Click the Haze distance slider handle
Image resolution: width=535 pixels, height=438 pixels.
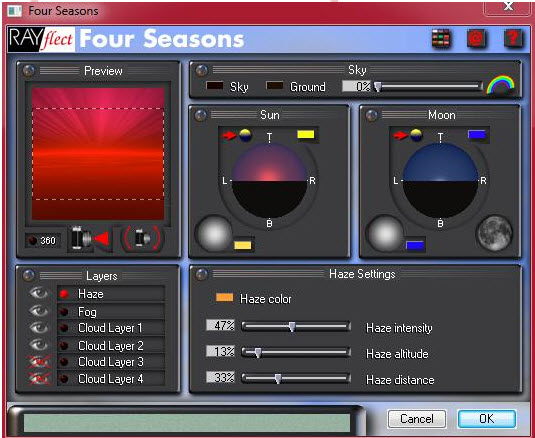click(278, 378)
